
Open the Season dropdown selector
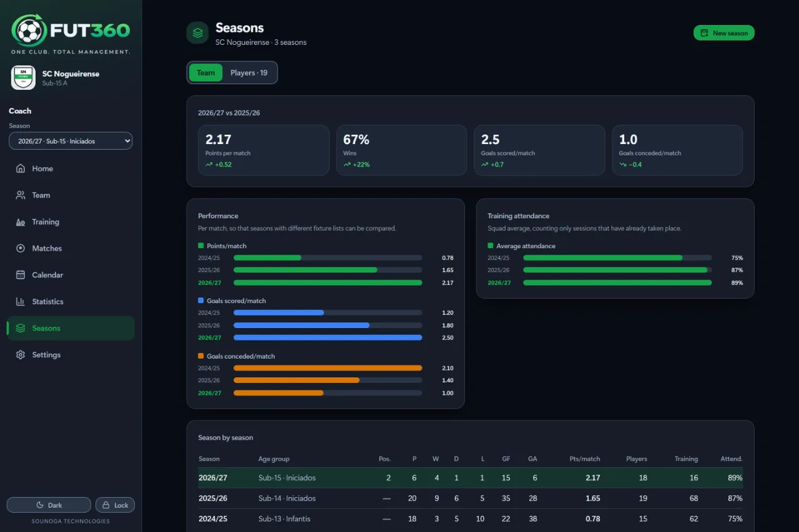(71, 141)
